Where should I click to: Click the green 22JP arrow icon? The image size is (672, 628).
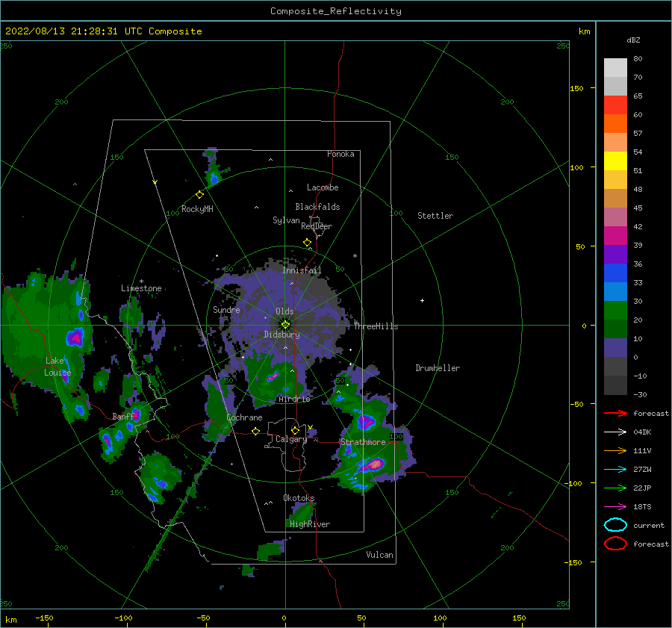click(615, 488)
